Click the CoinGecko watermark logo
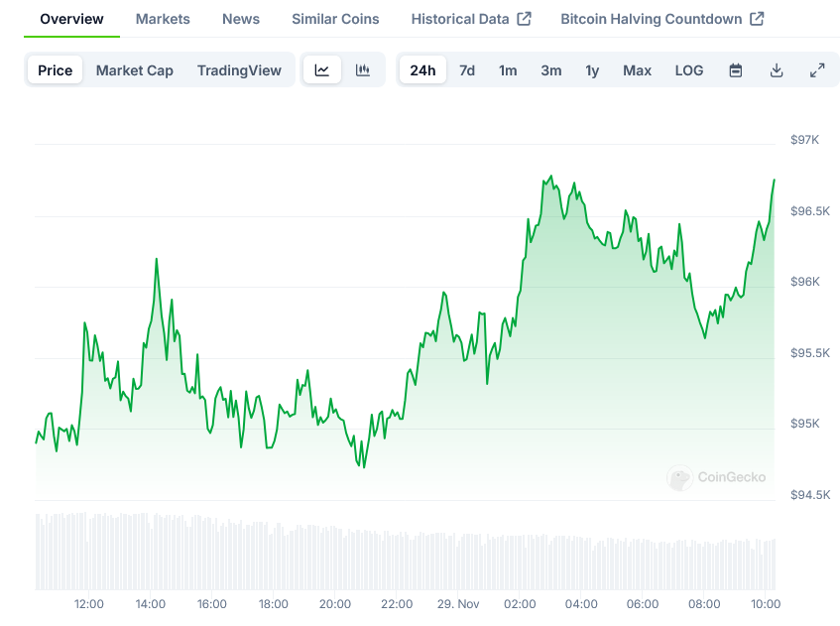Viewport: 840px width, 626px height. click(717, 477)
